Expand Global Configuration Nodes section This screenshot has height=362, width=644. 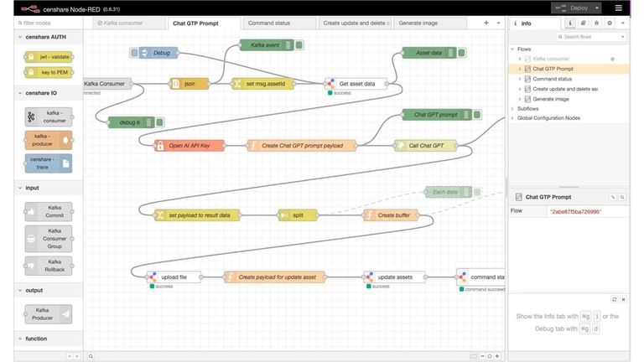pos(512,118)
